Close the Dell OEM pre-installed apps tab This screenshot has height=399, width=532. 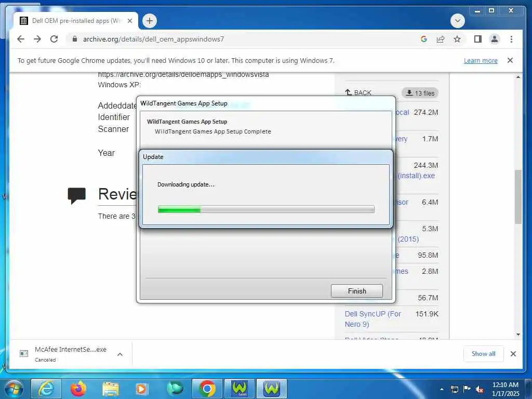129,21
